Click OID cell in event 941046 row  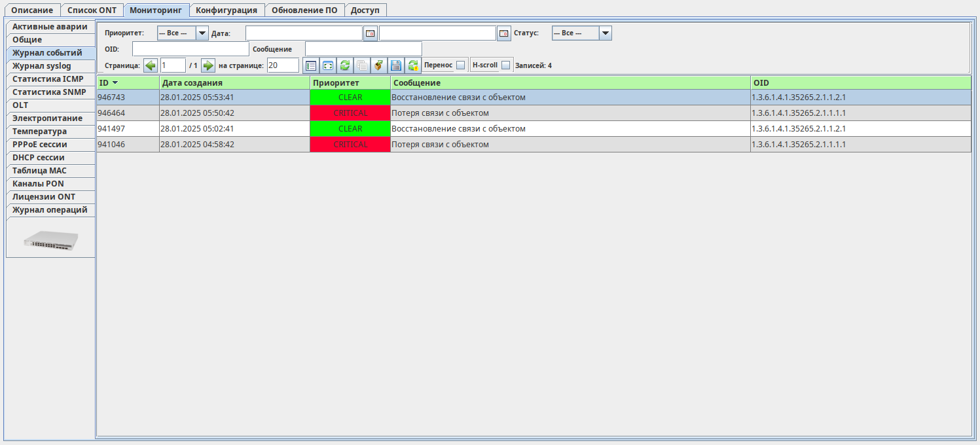[861, 145]
